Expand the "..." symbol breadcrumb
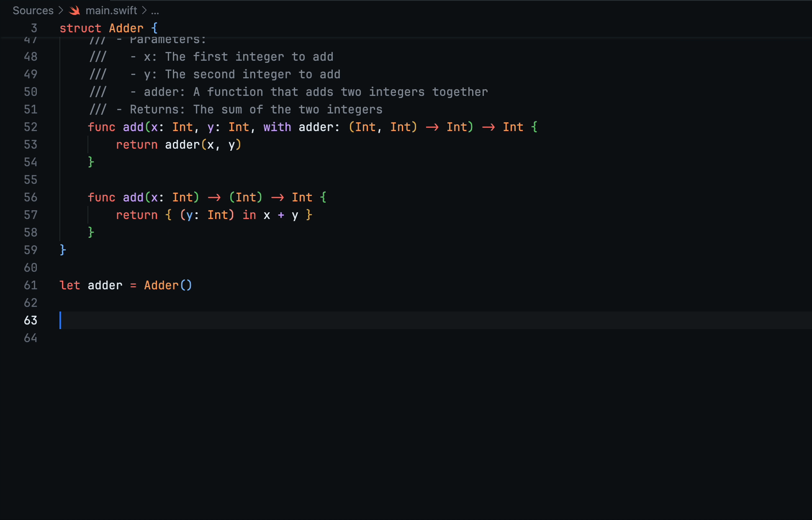 tap(156, 11)
